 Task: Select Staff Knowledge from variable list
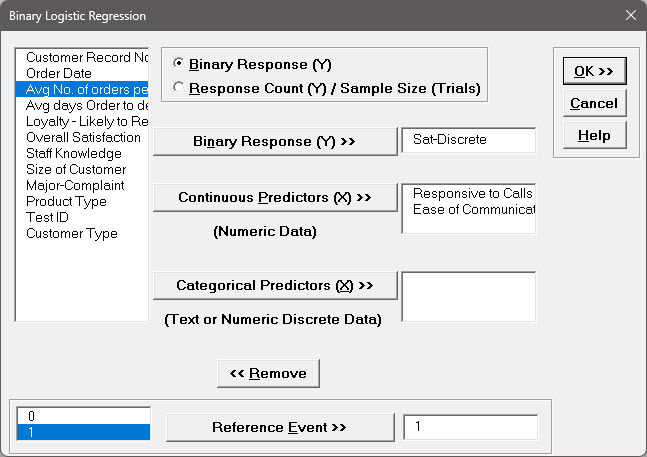(74, 153)
